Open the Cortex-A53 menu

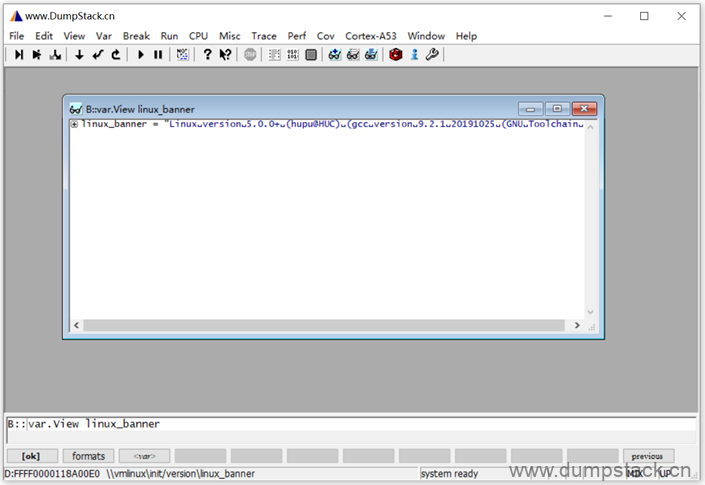coord(371,36)
